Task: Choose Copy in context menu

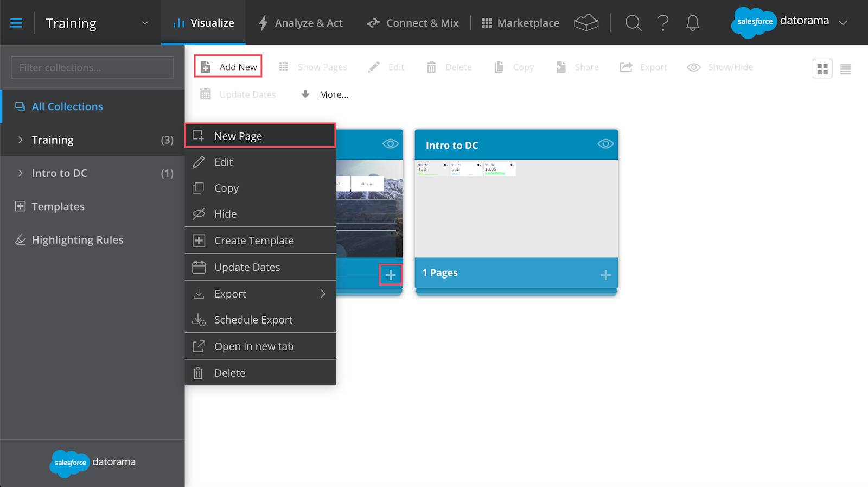Action: coord(260,188)
